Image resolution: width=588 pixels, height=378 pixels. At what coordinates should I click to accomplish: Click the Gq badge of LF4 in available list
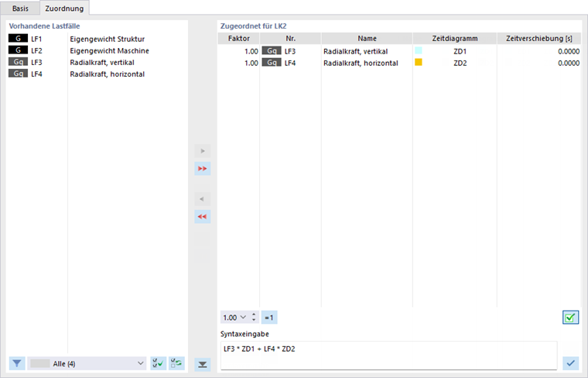click(18, 74)
